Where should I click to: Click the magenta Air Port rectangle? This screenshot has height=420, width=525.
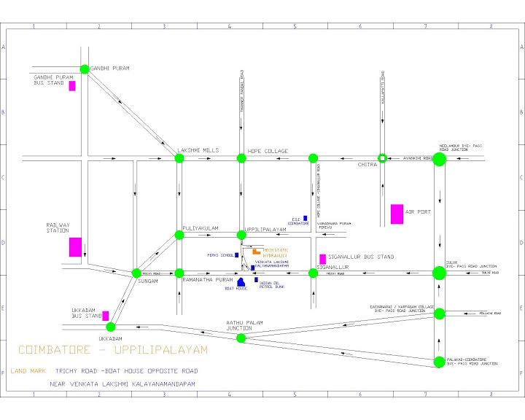coord(397,214)
